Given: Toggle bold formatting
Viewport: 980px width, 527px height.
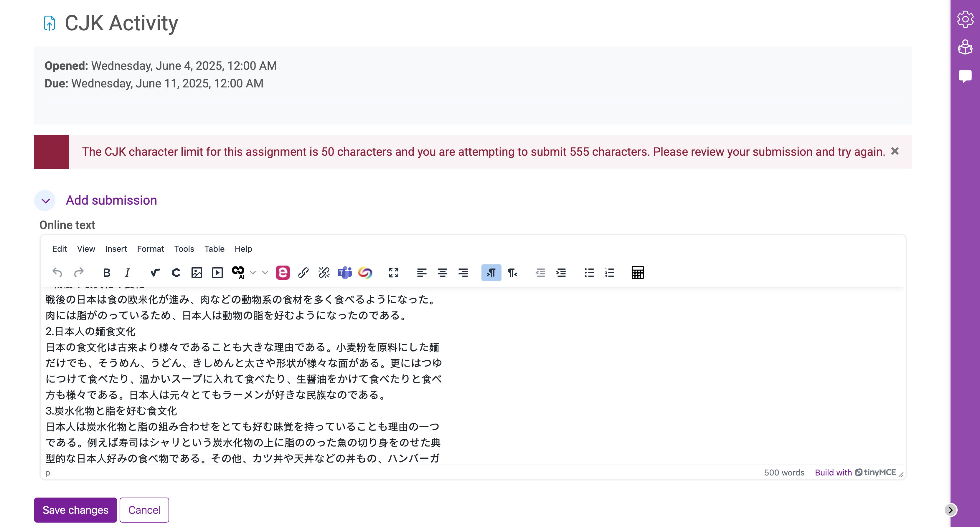Looking at the screenshot, I should click(x=107, y=272).
